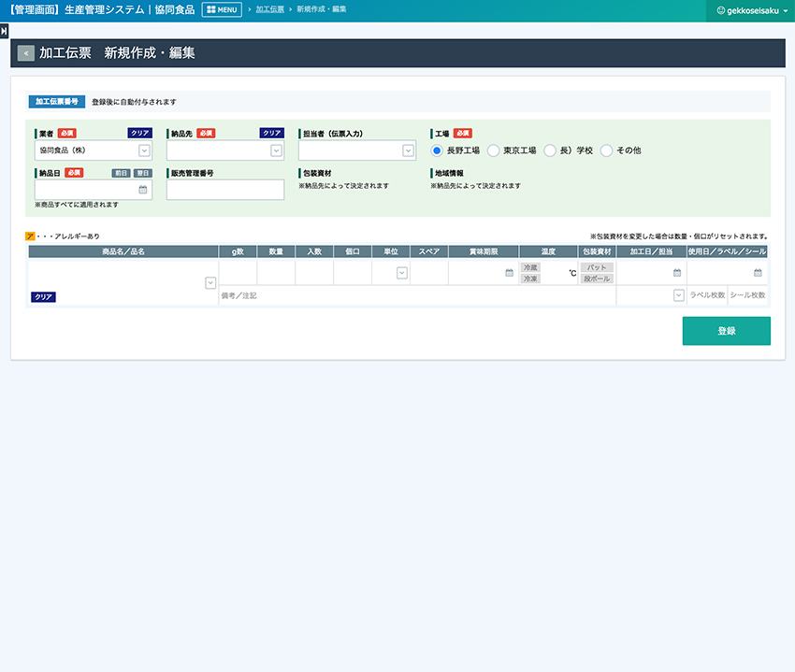
Task: Open the 賞味期限 calendar icon
Action: pyautogui.click(x=509, y=273)
